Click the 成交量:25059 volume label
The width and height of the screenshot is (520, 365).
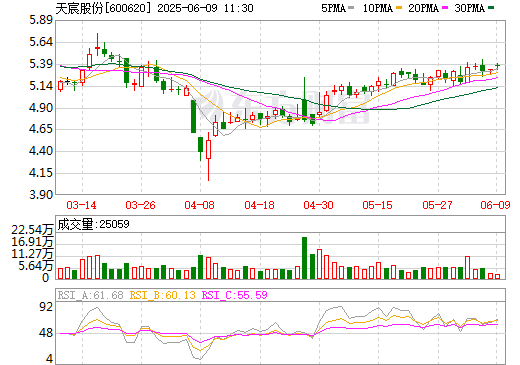93,224
